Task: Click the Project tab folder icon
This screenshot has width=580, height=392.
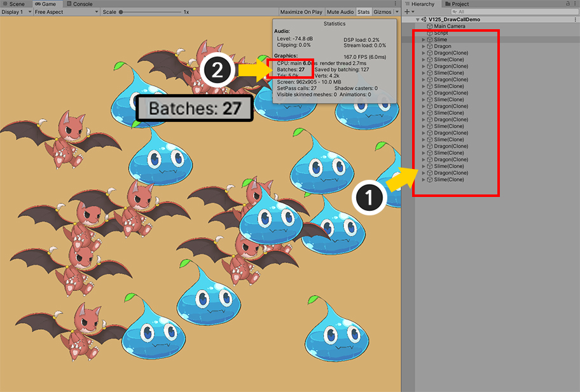Action: pyautogui.click(x=448, y=4)
